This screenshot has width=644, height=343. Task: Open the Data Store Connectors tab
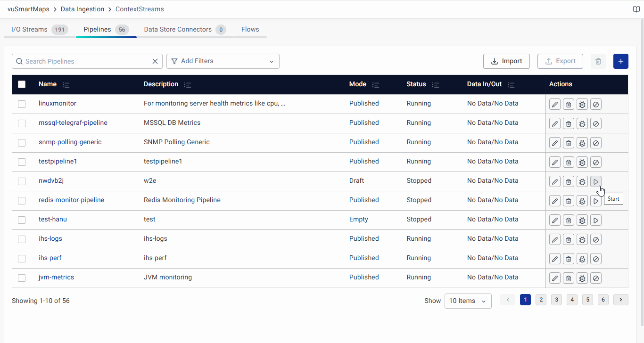(x=178, y=29)
